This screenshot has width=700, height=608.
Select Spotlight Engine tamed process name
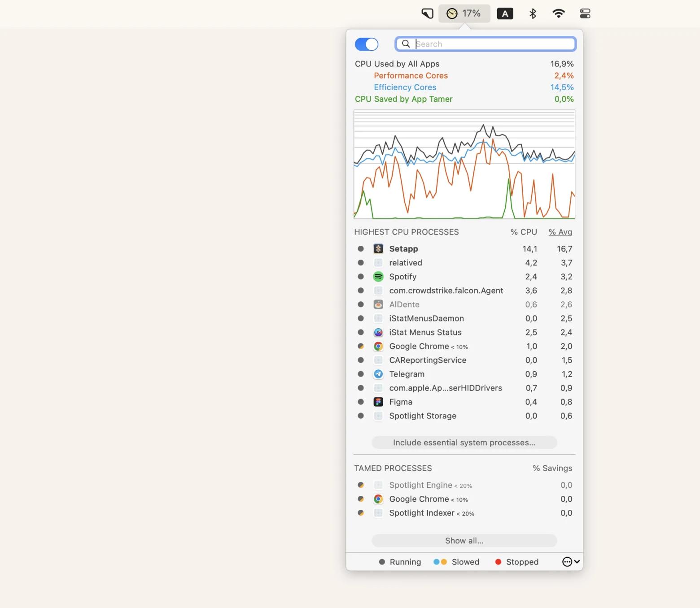click(x=420, y=485)
